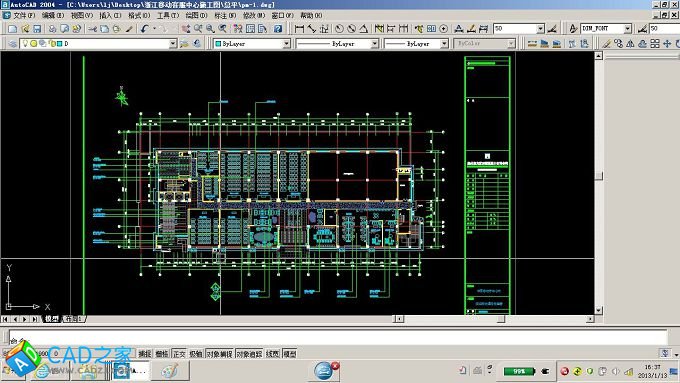Expand the layer list dropdown

point(173,44)
